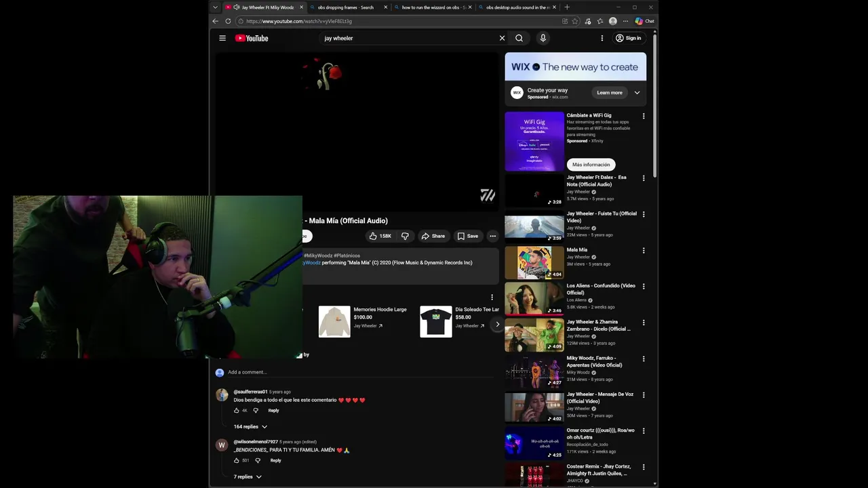The image size is (868, 488).
Task: Reply to @saulferreras01's comment
Action: click(x=273, y=410)
